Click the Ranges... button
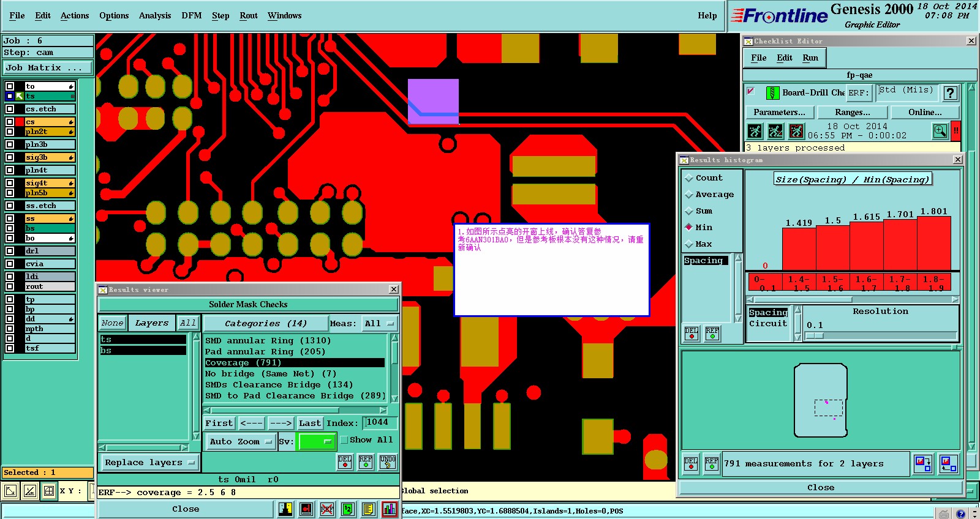The image size is (980, 519). (x=853, y=112)
